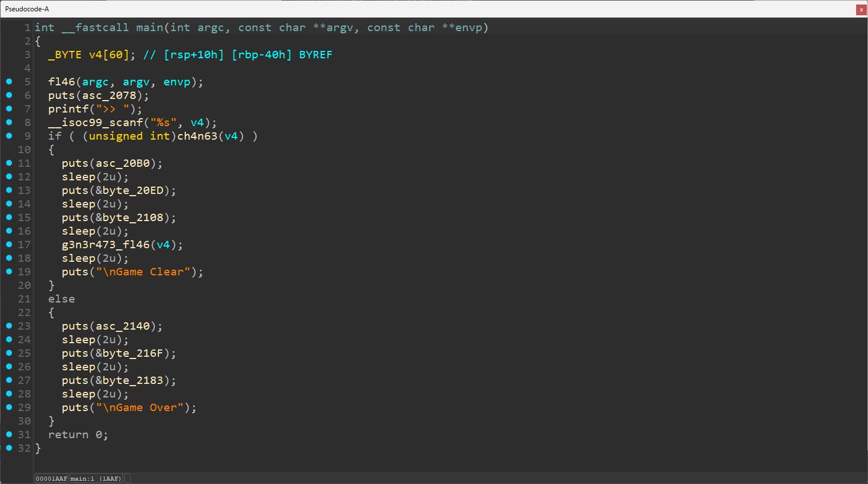
Task: Click byte_2108 symbol
Action: click(133, 218)
